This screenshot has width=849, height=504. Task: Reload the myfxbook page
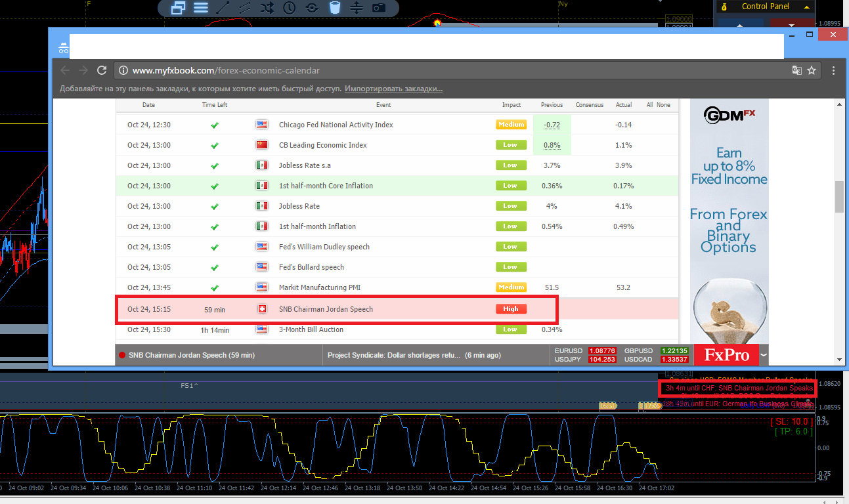point(102,70)
